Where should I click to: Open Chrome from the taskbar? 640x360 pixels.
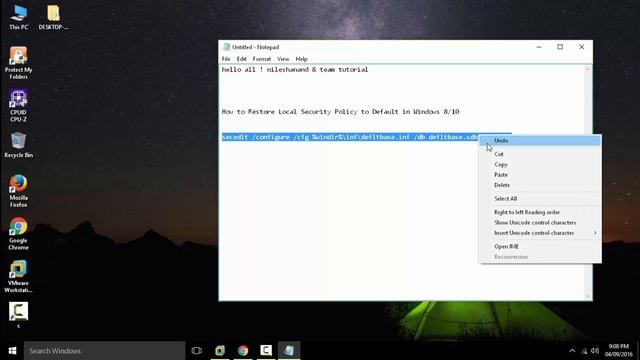point(243,351)
